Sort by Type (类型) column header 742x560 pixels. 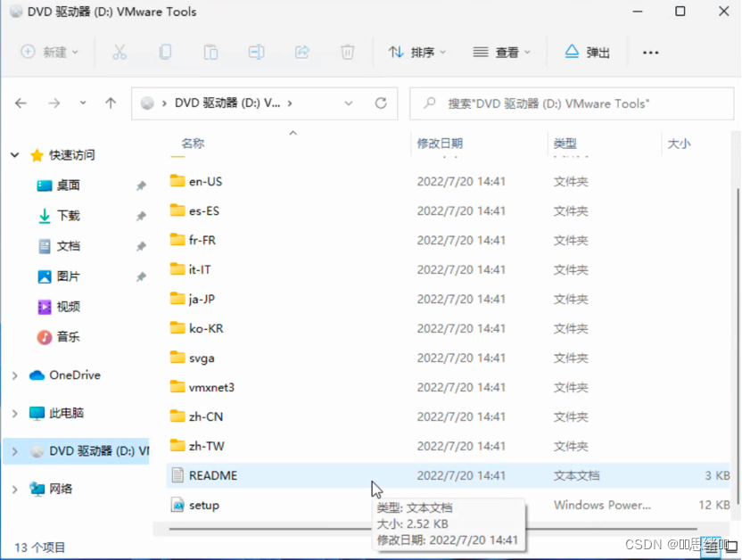[x=565, y=144]
